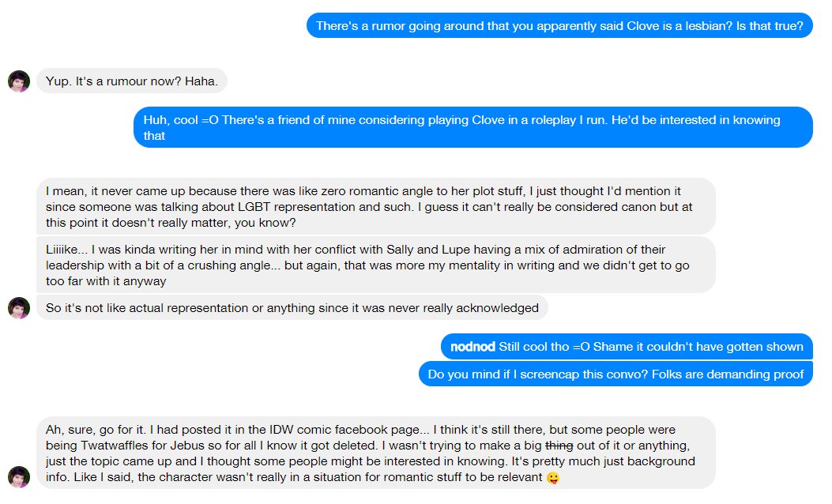Click the "I mean, it never came up" message
Image resolution: width=832 pixels, height=504 pixels.
376,205
